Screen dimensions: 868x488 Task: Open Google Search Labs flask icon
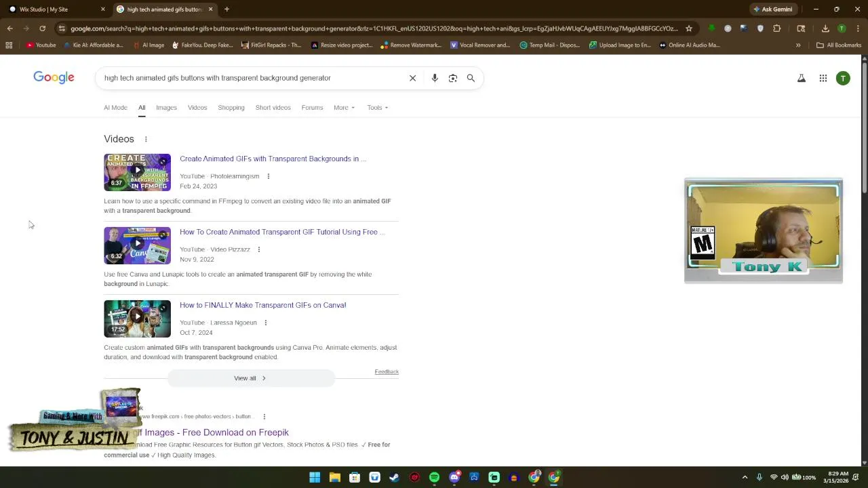[802, 78]
